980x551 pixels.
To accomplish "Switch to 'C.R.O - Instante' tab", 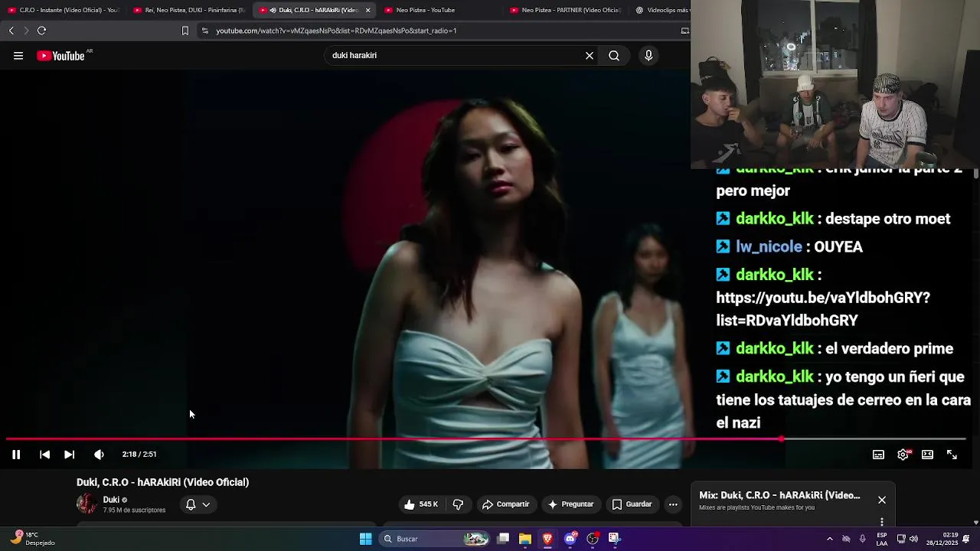I will pyautogui.click(x=64, y=10).
